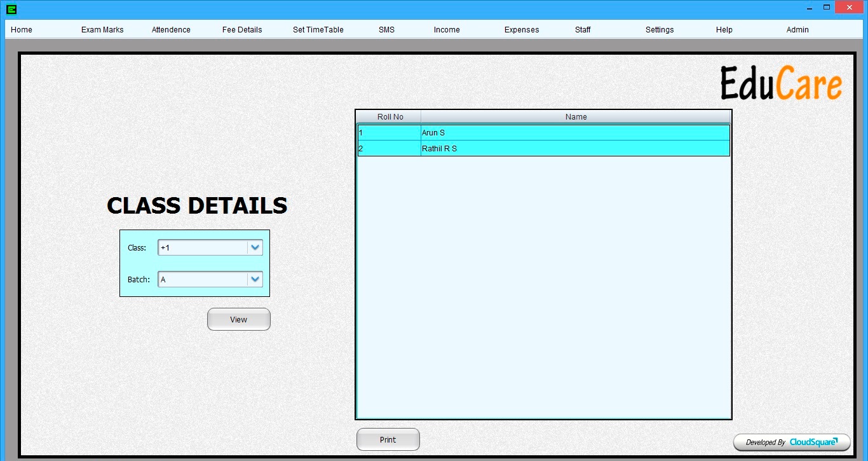Sort by the Name column header
Screen dimensions: 868x461
coord(576,117)
